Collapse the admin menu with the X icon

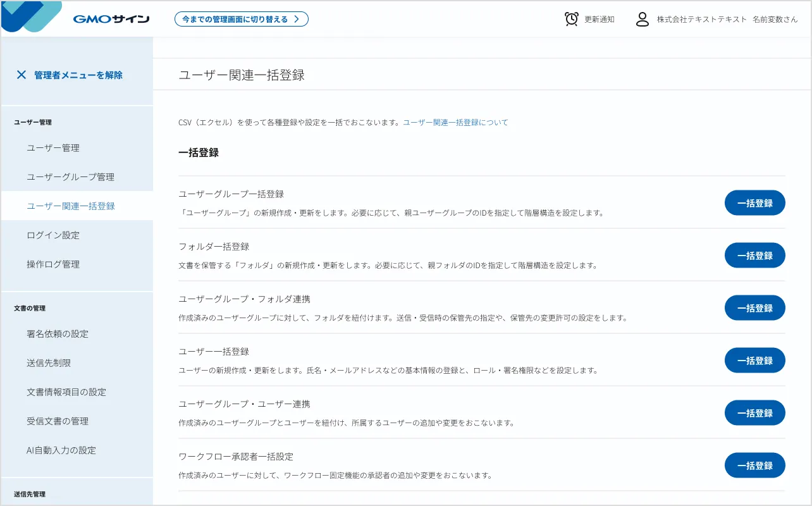(x=22, y=75)
